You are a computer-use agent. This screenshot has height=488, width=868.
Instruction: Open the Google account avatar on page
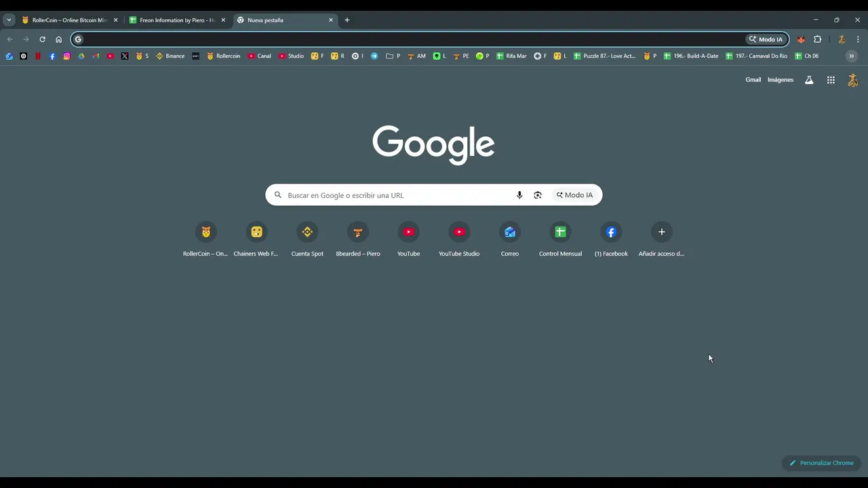(853, 80)
